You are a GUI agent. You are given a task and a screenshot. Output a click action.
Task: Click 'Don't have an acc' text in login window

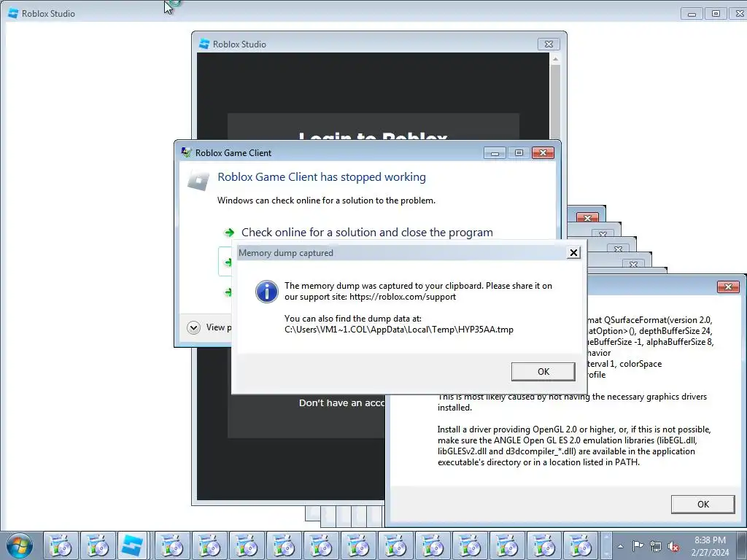pyautogui.click(x=341, y=402)
